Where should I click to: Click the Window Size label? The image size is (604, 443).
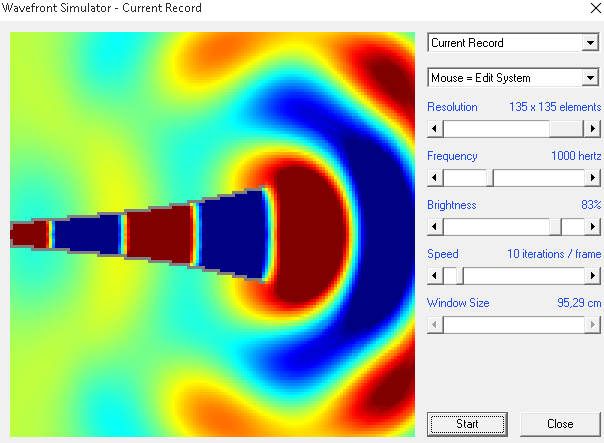[x=458, y=303]
